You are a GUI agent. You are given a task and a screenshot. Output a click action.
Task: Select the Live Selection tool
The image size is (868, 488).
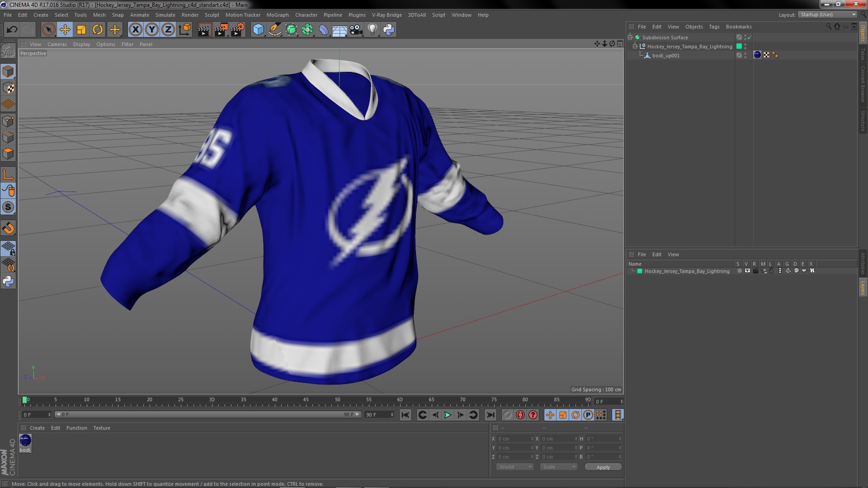pos(48,30)
